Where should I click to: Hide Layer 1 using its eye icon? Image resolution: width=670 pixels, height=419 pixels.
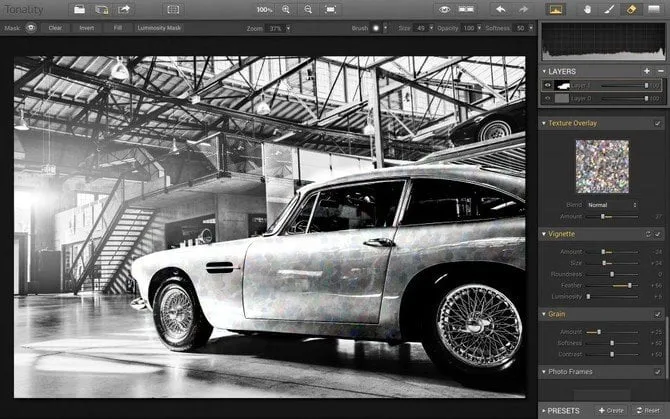click(547, 86)
